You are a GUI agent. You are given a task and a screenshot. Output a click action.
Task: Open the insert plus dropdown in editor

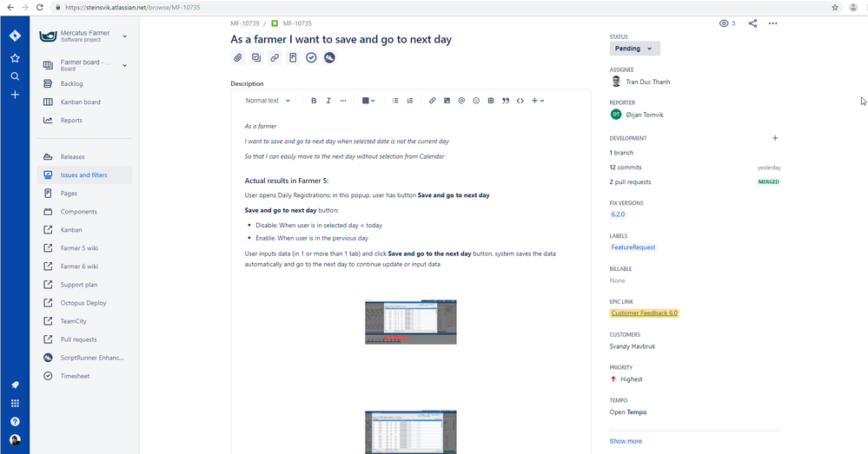coord(538,101)
